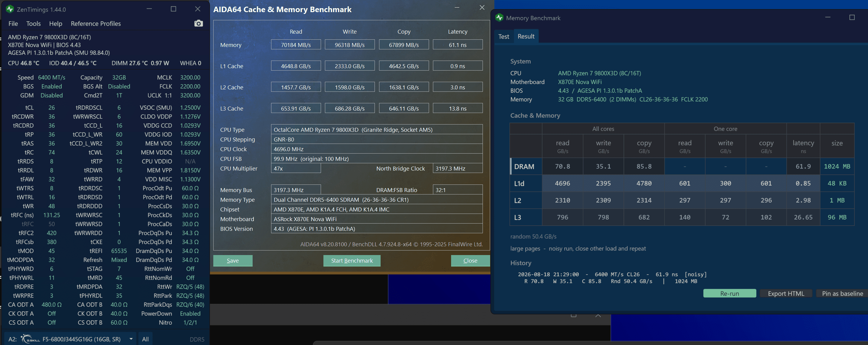Click the FCLK value 2200.00 in ZenTimings

[190, 86]
